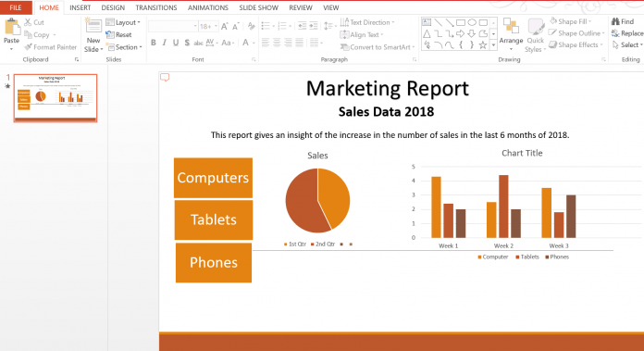Increase list indent level
The image size is (644, 351).
coord(314,26)
